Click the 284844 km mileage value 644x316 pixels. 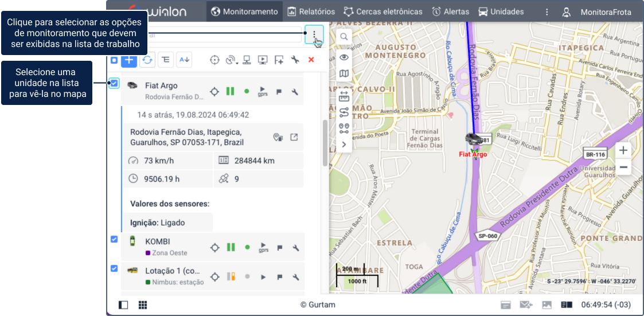pos(254,161)
